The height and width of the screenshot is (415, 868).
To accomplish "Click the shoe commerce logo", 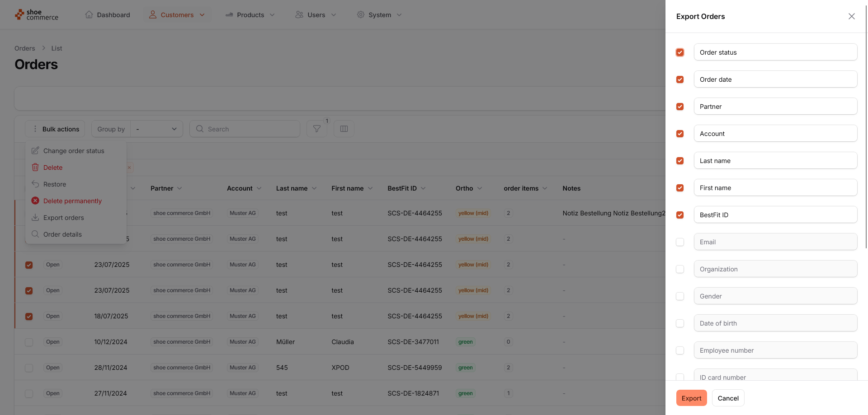I will pyautogui.click(x=37, y=15).
